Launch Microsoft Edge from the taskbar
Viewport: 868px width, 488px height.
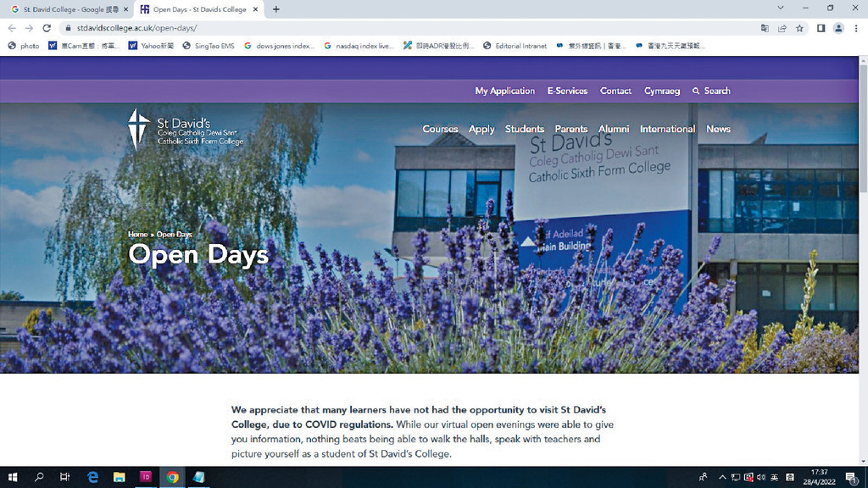click(92, 477)
